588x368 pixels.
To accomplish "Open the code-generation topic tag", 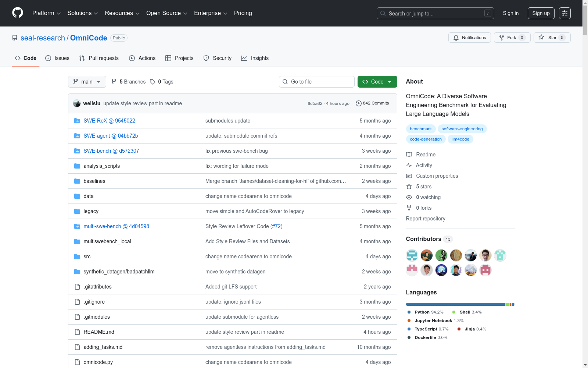I will click(x=426, y=139).
